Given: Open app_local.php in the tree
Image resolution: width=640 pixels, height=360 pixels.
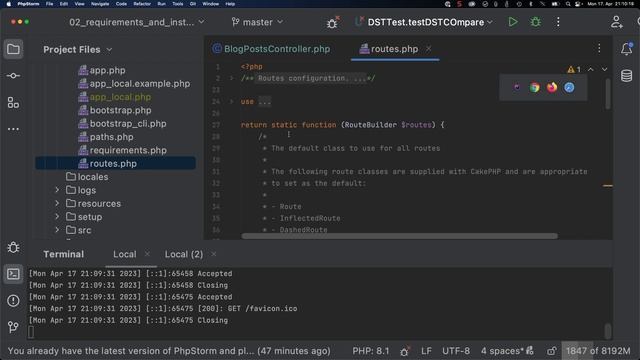Looking at the screenshot, I should coord(115,97).
